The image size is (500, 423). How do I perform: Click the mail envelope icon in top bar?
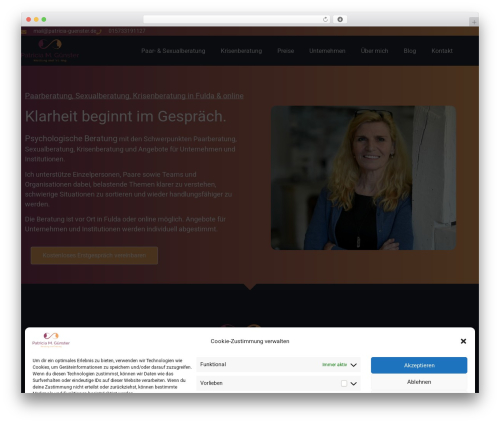(x=24, y=32)
